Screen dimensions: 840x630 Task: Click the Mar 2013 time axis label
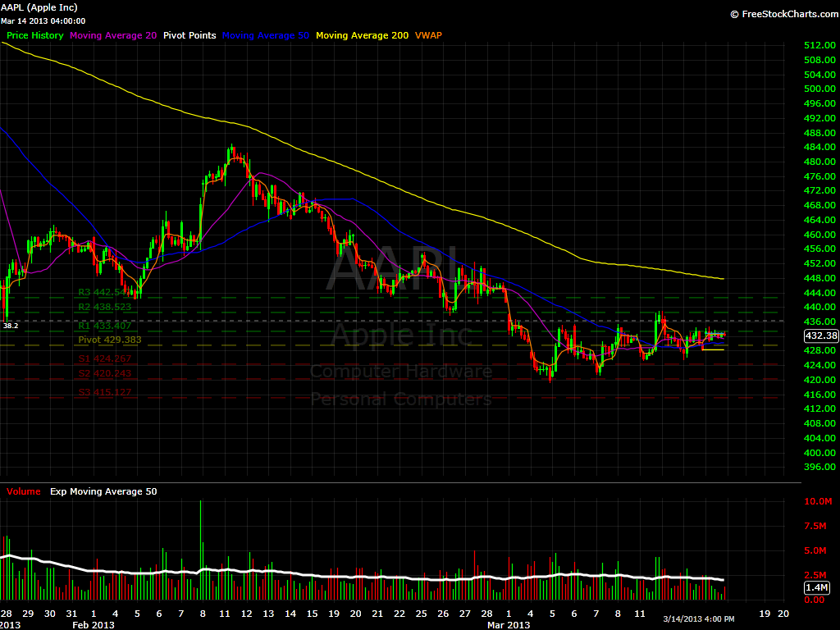[x=509, y=624]
